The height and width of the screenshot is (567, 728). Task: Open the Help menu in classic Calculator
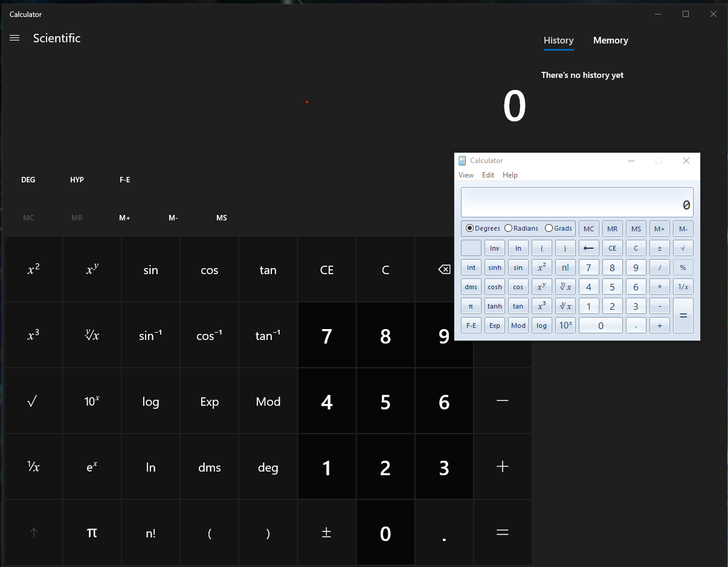coord(510,175)
